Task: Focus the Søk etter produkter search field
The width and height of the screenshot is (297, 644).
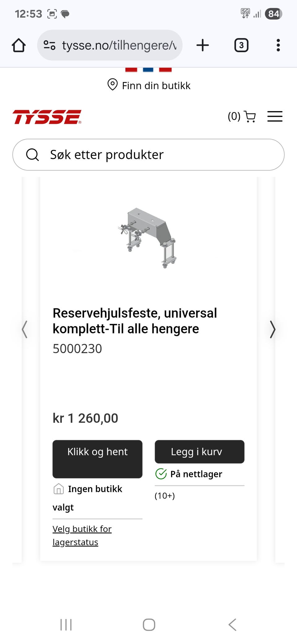Action: [x=161, y=154]
